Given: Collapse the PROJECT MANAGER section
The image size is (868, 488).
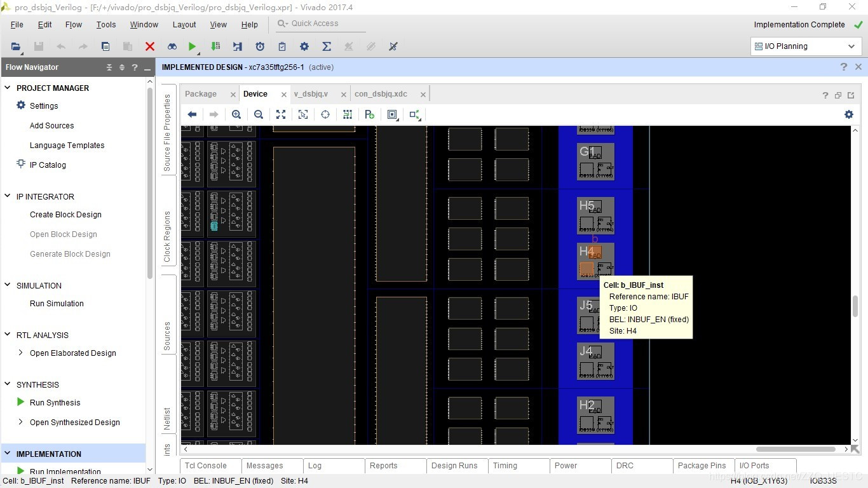Looking at the screenshot, I should (8, 88).
